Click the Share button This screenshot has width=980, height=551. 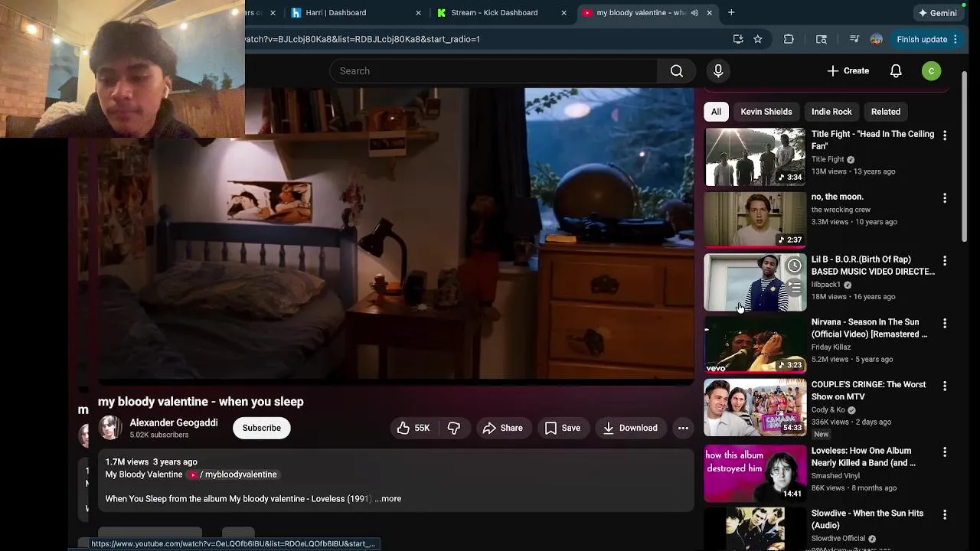(502, 428)
